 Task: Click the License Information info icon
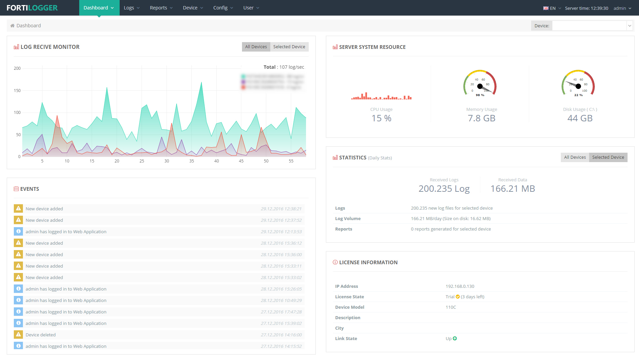point(335,262)
